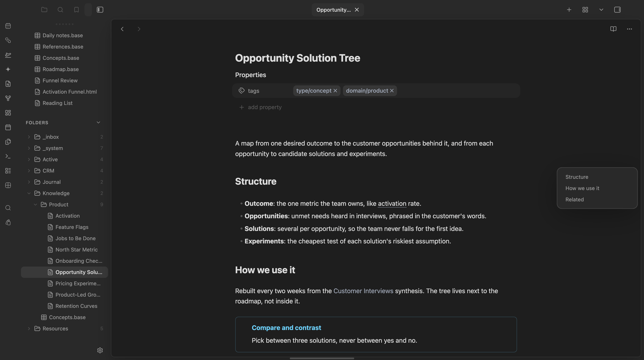Open North Star Metric note
644x360 pixels.
64,249
